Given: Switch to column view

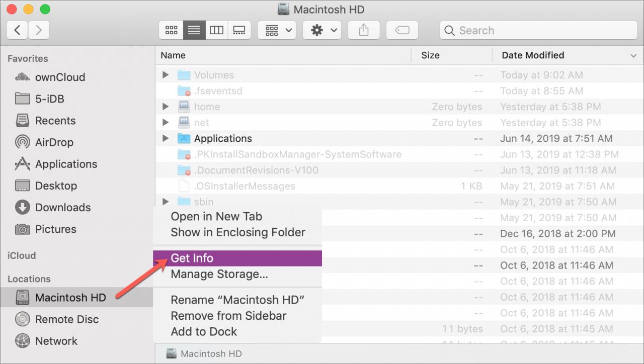Looking at the screenshot, I should 217,30.
